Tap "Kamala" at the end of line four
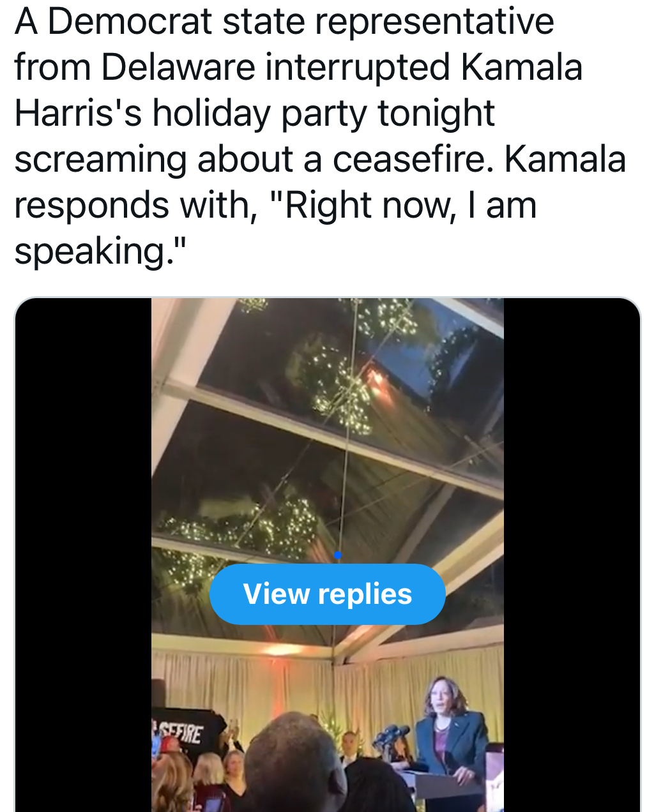Image resolution: width=647 pixels, height=812 pixels. [x=565, y=159]
